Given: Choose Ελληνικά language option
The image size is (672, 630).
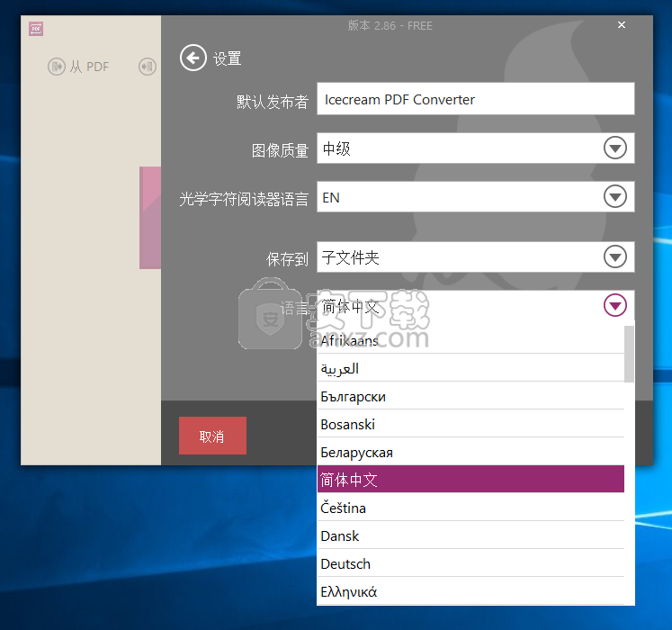Looking at the screenshot, I should 470,591.
